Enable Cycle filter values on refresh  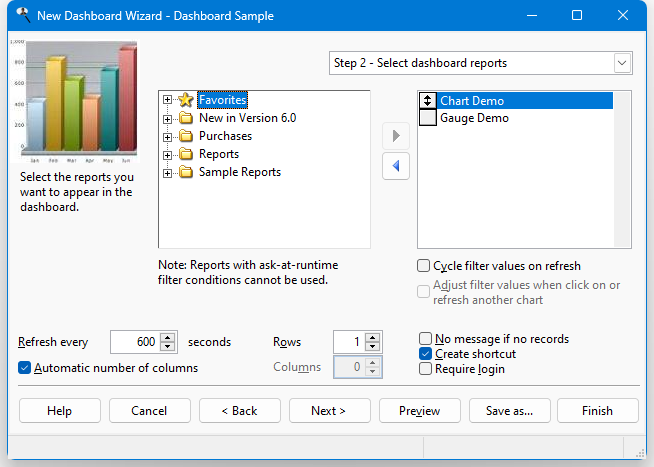coord(425,266)
